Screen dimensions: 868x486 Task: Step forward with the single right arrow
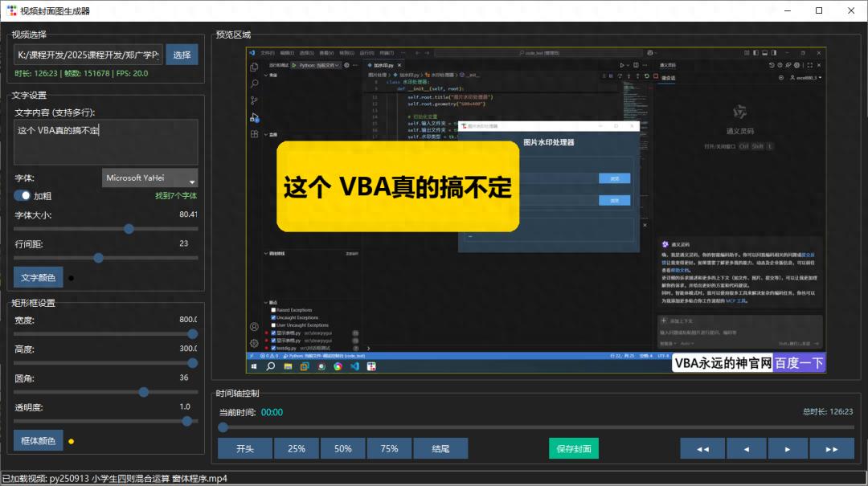click(x=788, y=448)
